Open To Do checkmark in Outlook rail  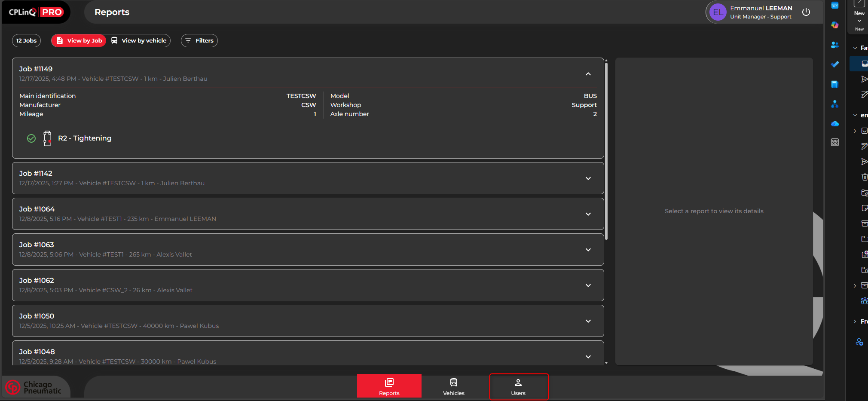click(835, 64)
